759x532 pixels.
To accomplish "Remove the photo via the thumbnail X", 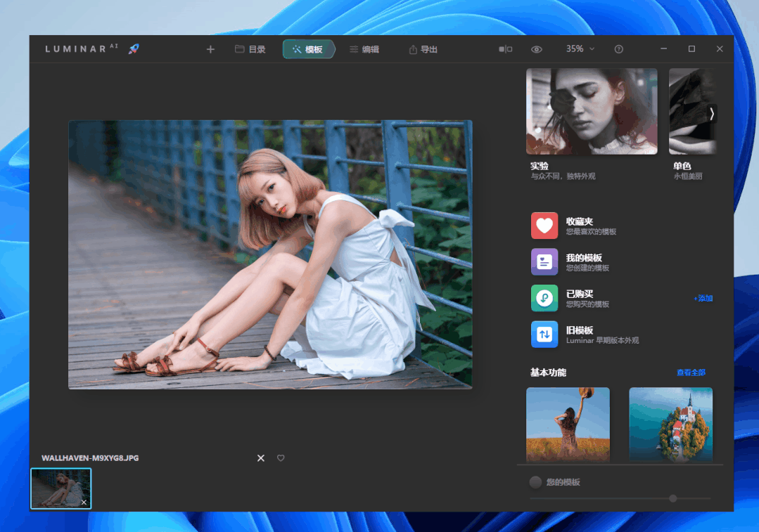I will point(84,502).
